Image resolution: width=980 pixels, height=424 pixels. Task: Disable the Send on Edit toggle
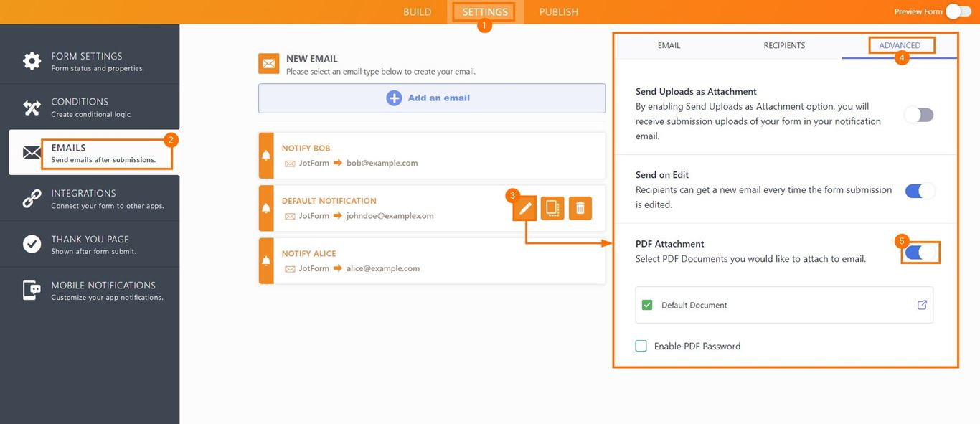click(919, 191)
